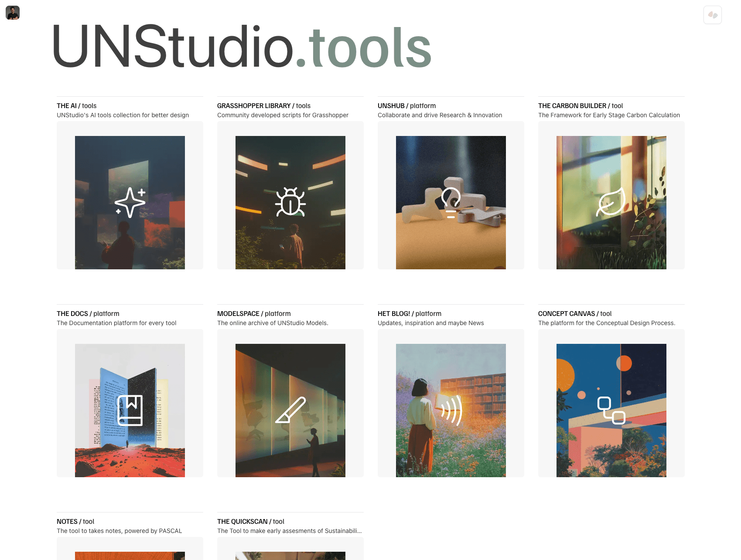Click the bug icon on Grasshopper Library

point(290,202)
